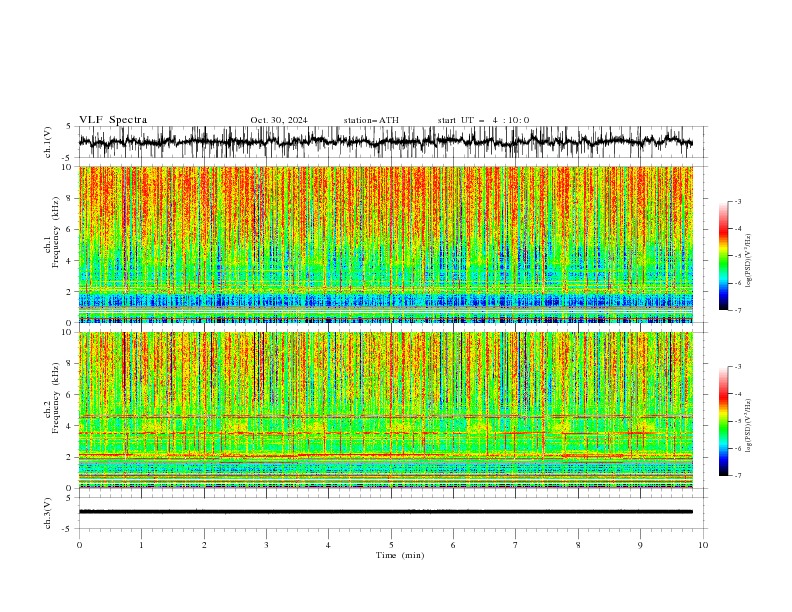Click the "8" kHz tick of the ch.1 frequency axis

click(x=70, y=198)
